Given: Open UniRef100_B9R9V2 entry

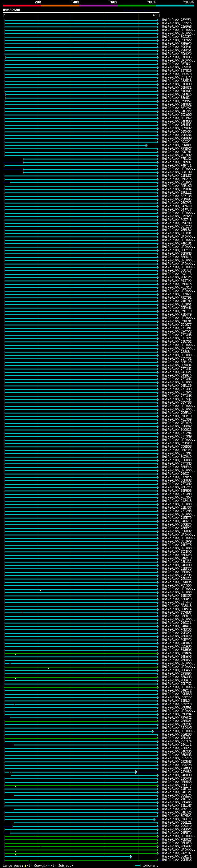Looking at the screenshot, I should (x=176, y=40).
